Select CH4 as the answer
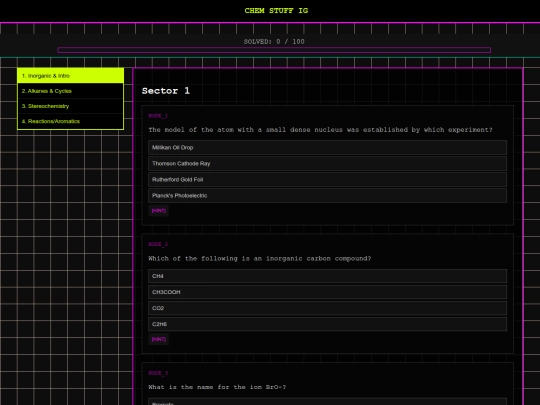The image size is (540, 405). (x=328, y=276)
